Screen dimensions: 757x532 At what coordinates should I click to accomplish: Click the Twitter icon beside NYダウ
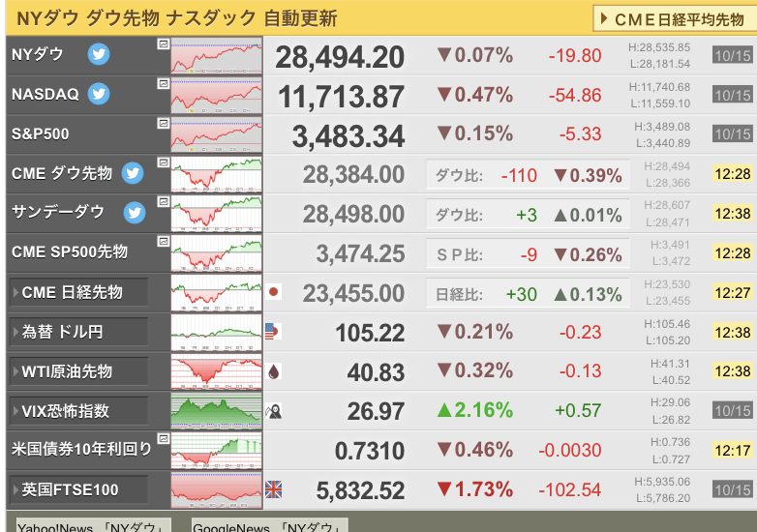99,54
